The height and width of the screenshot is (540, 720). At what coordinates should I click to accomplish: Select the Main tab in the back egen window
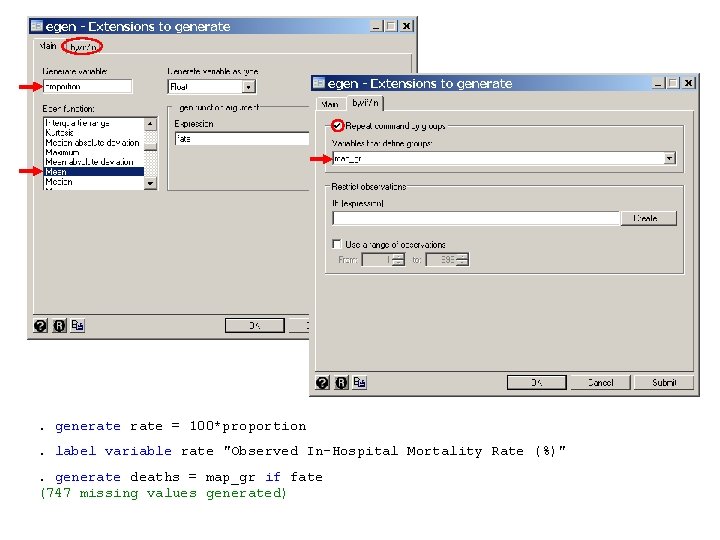48,46
